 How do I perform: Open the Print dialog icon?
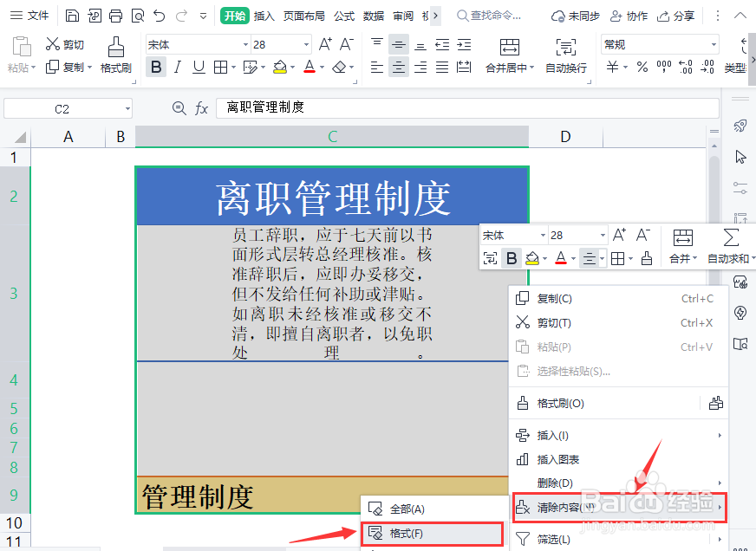(115, 16)
